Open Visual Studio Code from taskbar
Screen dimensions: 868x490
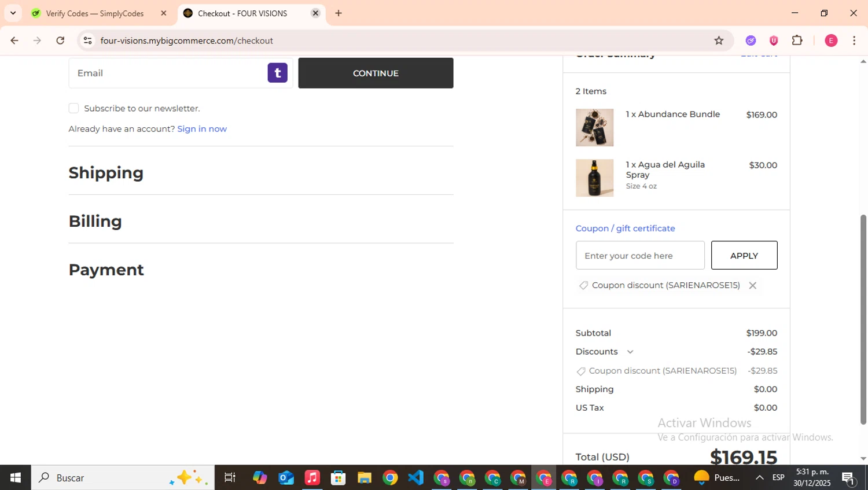pos(415,478)
